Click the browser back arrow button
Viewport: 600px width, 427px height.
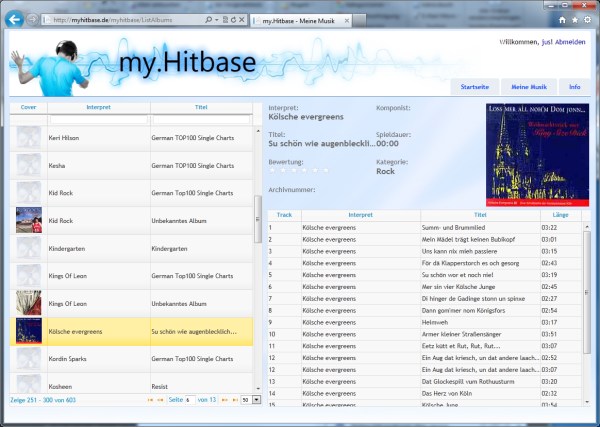click(x=14, y=19)
